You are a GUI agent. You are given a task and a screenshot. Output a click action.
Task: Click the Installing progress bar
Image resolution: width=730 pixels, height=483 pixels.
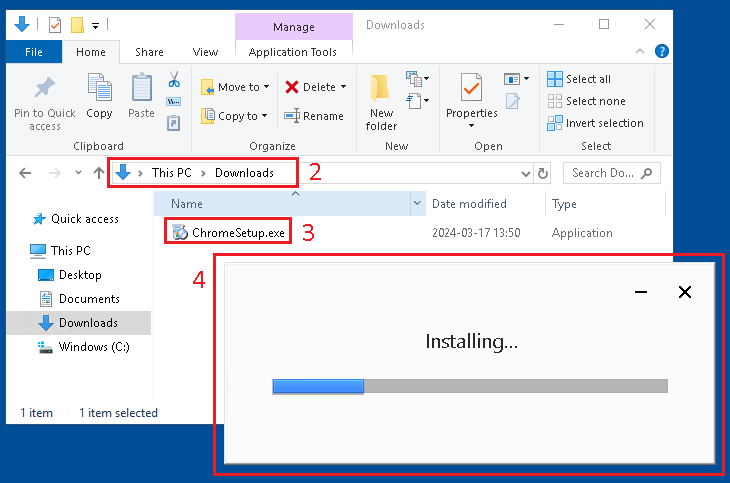tap(469, 386)
